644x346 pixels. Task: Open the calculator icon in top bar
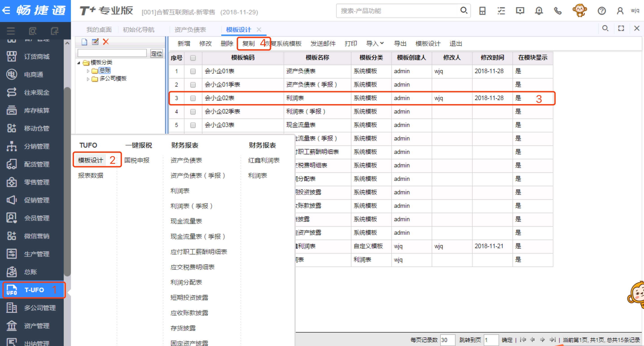(482, 11)
